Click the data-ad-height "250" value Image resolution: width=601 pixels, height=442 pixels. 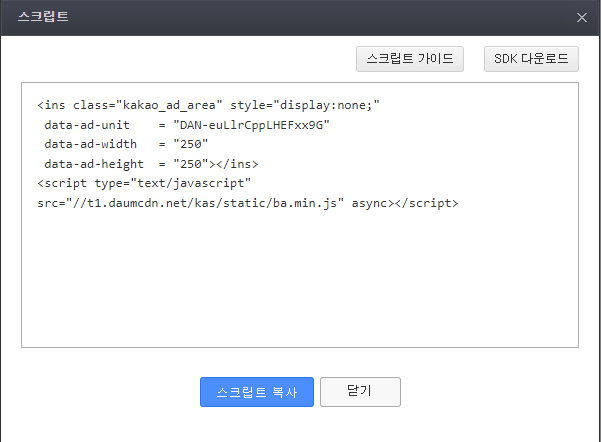tap(190, 164)
